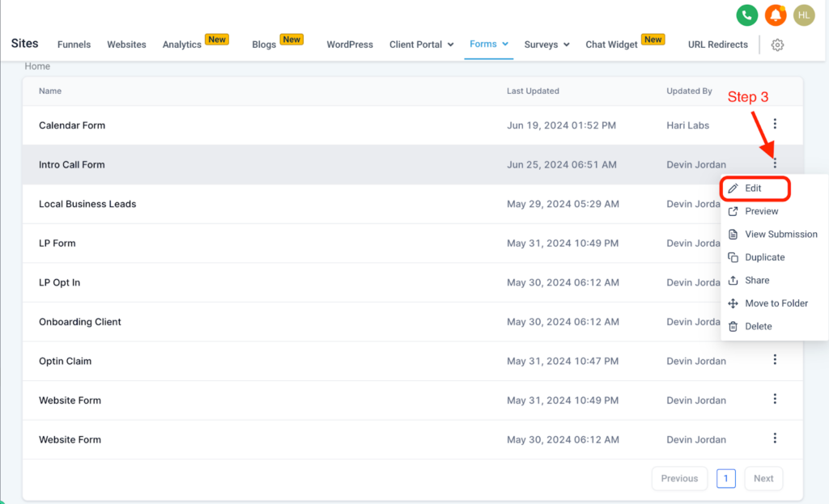The width and height of the screenshot is (829, 504).
Task: Open the Onboarding Client form
Action: (80, 322)
